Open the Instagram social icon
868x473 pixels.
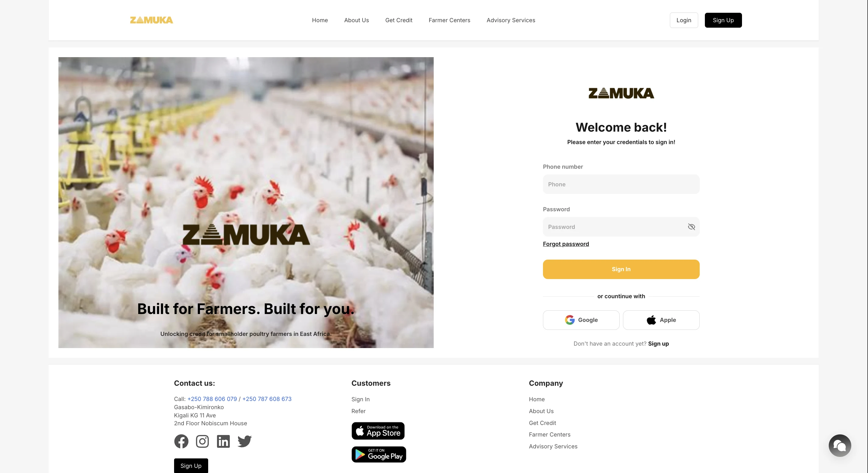pos(202,441)
